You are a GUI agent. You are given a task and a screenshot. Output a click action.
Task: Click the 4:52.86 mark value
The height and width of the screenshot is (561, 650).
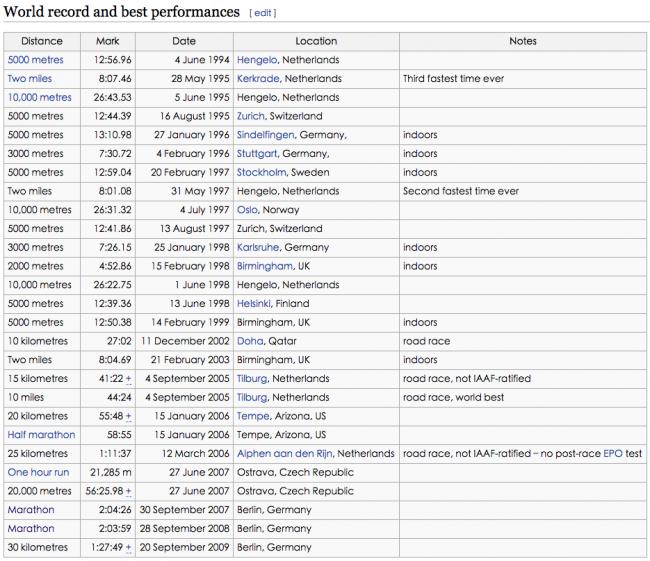[115, 266]
